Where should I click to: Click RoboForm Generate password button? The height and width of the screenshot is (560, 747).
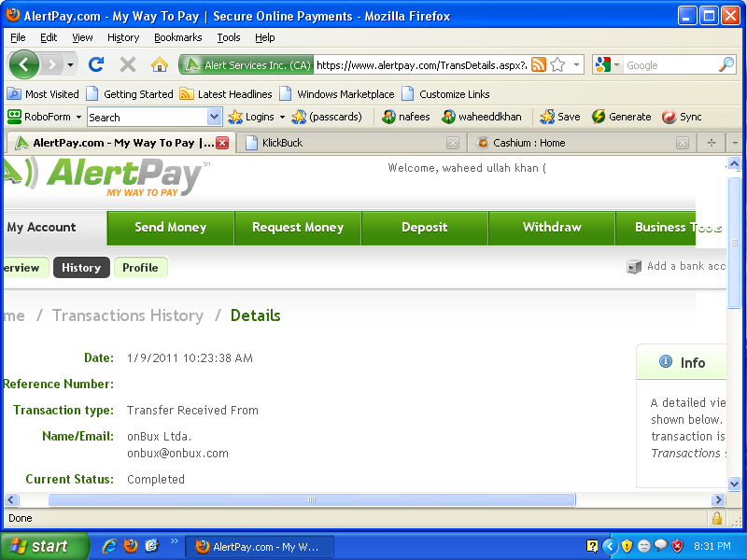point(621,117)
